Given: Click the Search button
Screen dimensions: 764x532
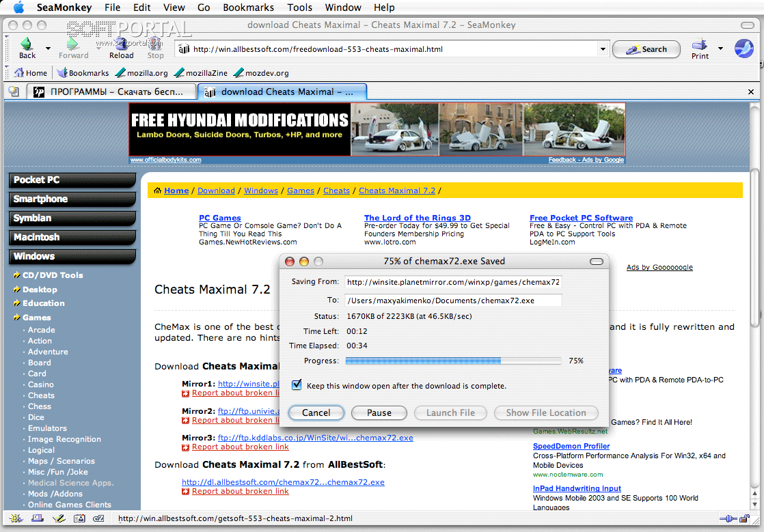Looking at the screenshot, I should click(646, 49).
